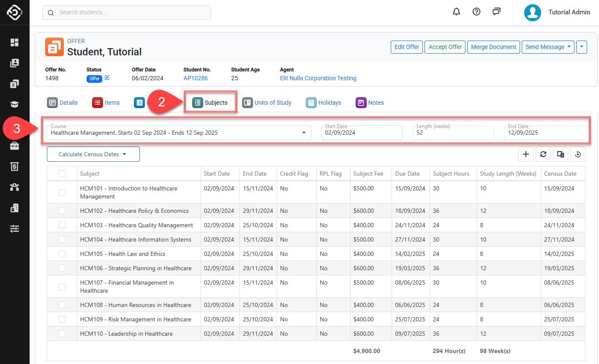The width and height of the screenshot is (599, 364).
Task: Expand the Send Message dropdown
Action: tap(547, 47)
